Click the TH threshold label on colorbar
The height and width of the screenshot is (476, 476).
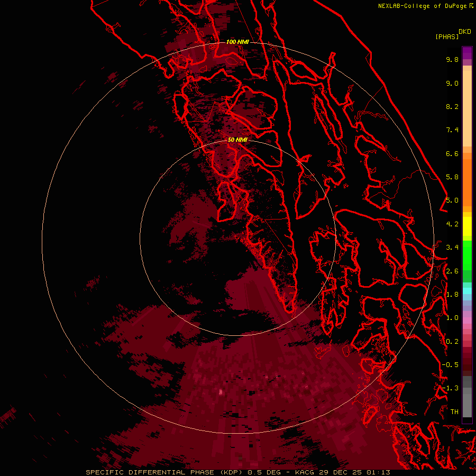click(x=454, y=412)
